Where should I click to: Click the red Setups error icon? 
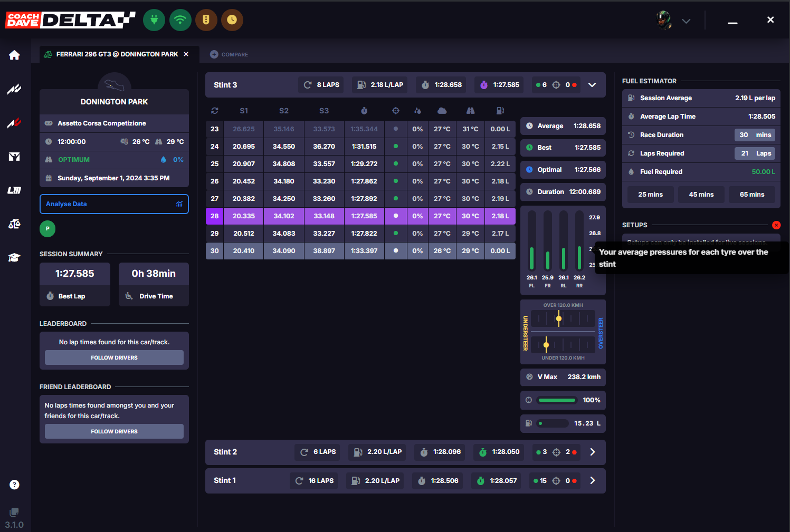(x=776, y=225)
